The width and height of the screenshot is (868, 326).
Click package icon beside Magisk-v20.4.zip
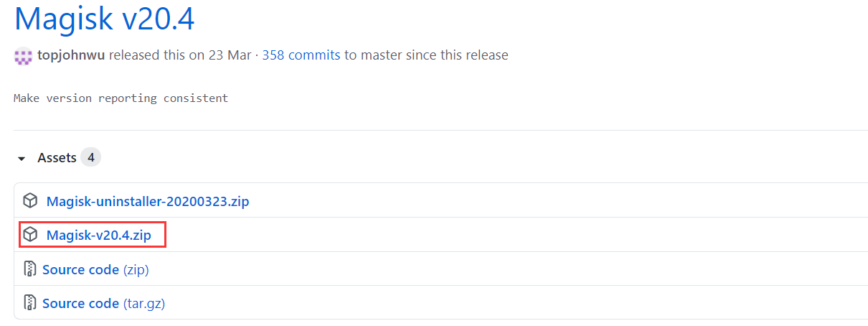point(30,235)
